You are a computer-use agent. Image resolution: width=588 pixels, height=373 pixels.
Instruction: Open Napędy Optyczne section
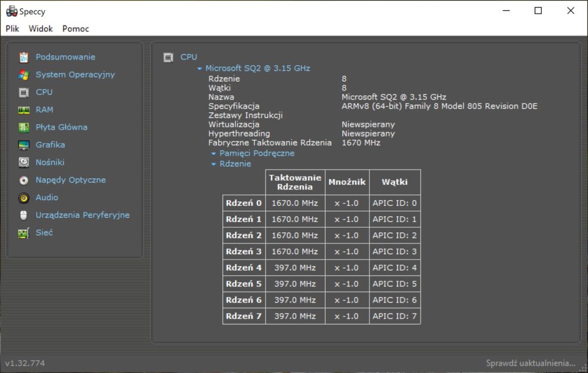coord(71,180)
